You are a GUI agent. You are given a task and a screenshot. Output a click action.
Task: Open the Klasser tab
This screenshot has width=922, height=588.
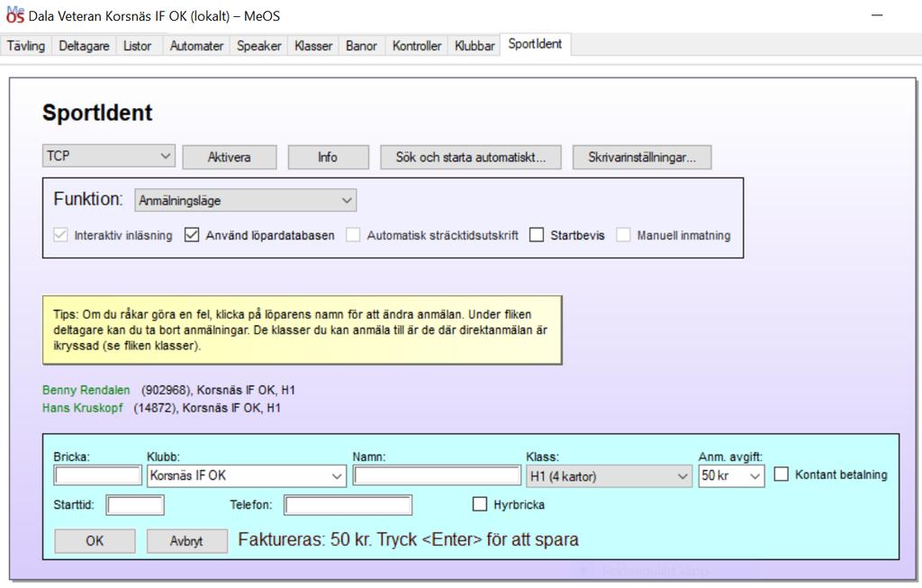coord(313,46)
